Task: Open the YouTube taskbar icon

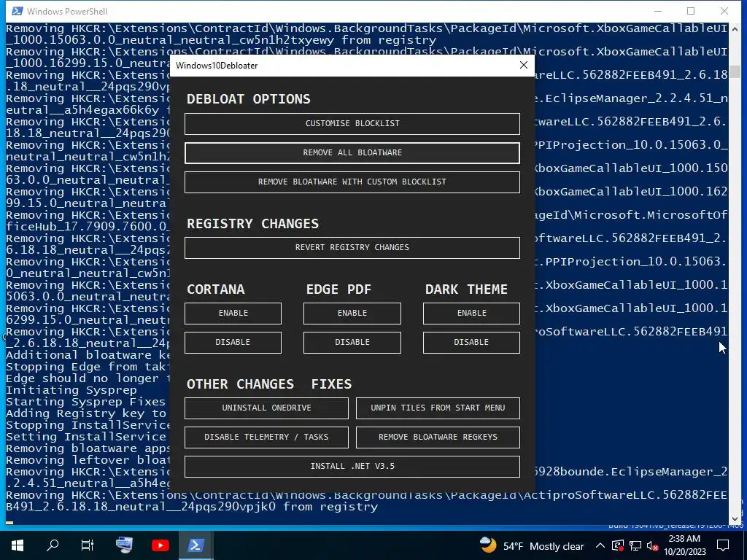Action: click(x=160, y=545)
